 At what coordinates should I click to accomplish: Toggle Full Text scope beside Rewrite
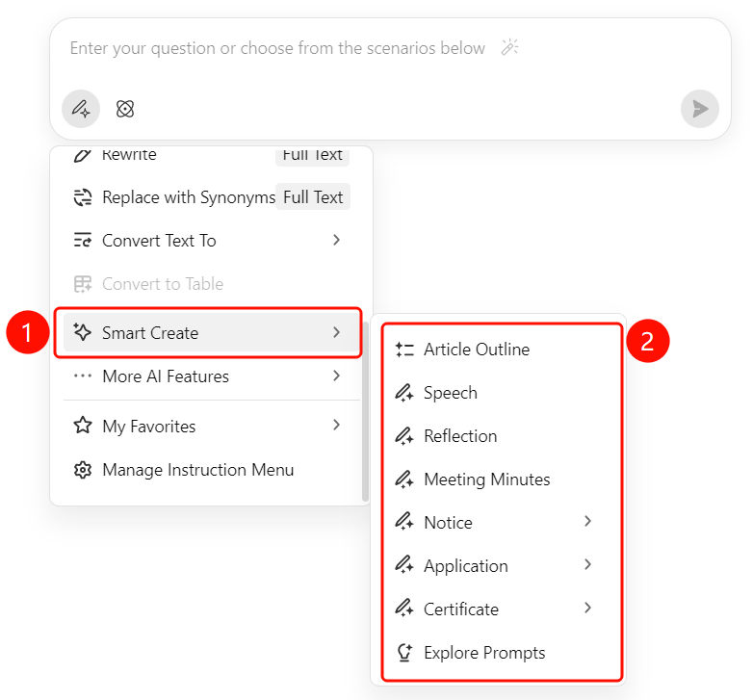coord(313,156)
